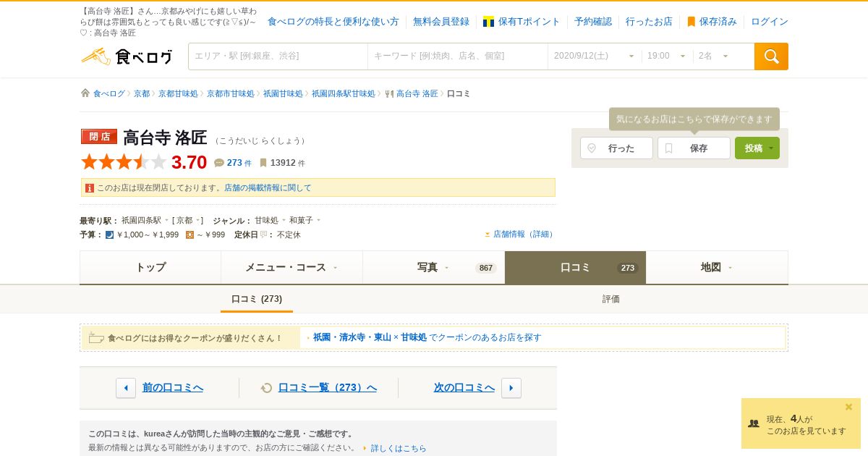This screenshot has width=868, height=456.
Task: Open the 地図 tab
Action: 717,267
